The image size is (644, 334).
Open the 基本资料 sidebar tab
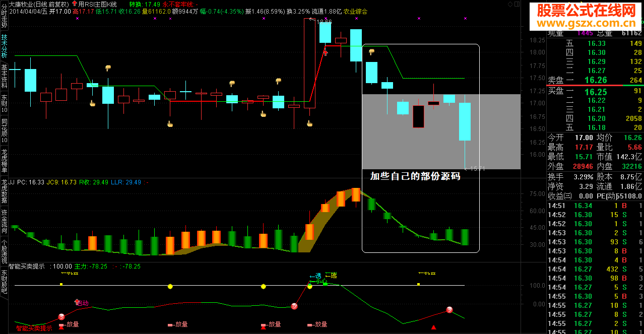point(4,77)
